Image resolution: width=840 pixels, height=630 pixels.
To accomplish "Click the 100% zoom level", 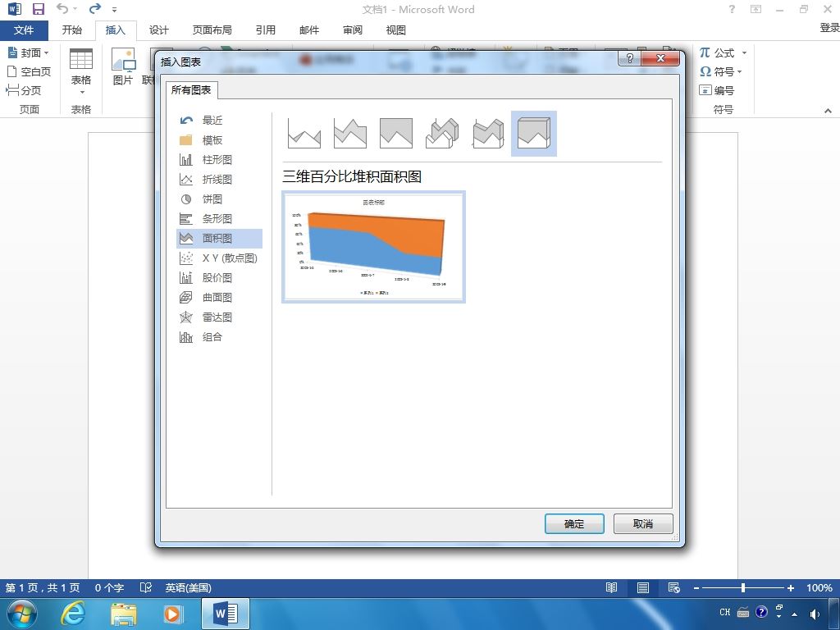I will [x=819, y=587].
